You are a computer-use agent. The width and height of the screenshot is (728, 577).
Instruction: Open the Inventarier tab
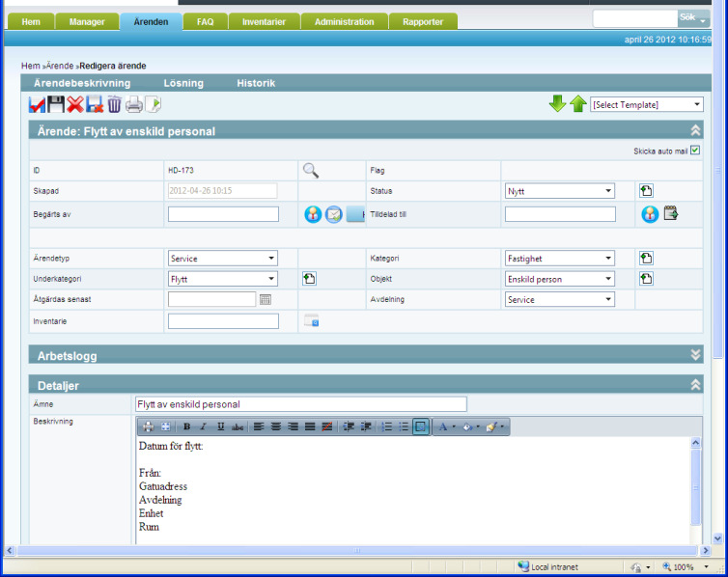(264, 22)
